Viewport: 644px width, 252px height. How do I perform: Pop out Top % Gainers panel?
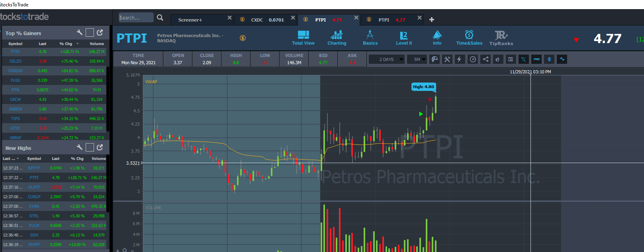pyautogui.click(x=100, y=33)
